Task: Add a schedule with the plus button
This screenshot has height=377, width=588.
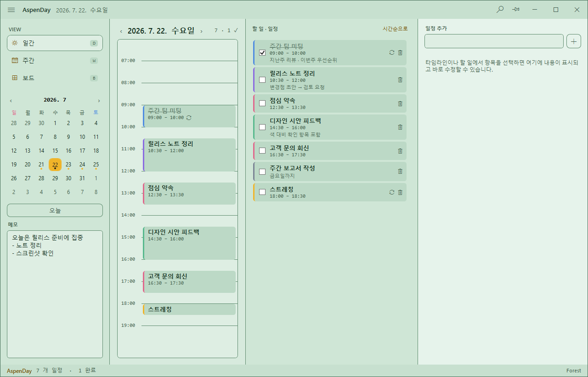Action: 574,41
